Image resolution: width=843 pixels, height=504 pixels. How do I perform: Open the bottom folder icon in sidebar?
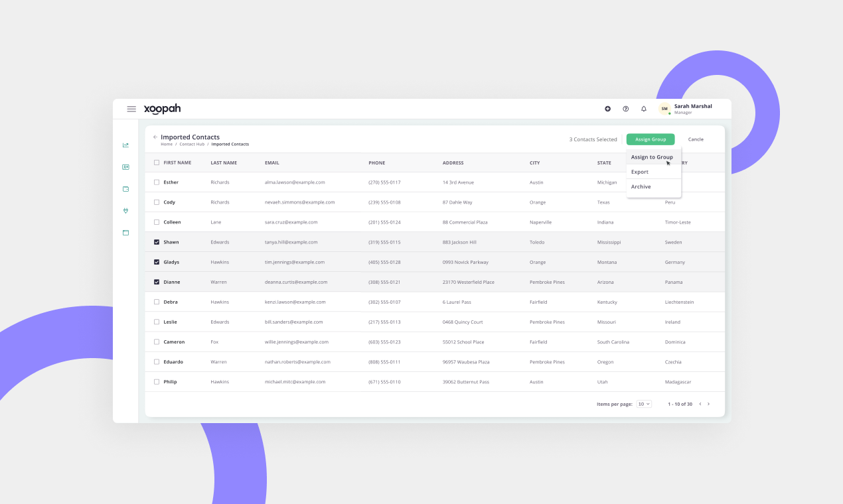(125, 232)
